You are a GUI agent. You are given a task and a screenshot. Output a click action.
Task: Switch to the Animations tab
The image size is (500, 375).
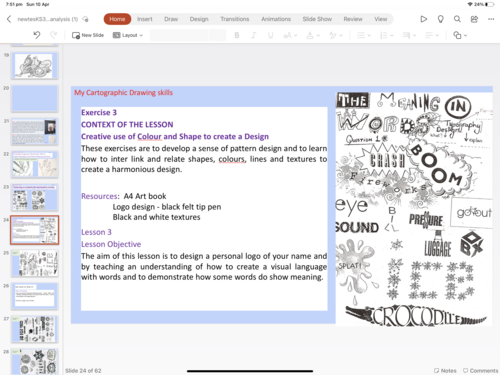point(276,19)
